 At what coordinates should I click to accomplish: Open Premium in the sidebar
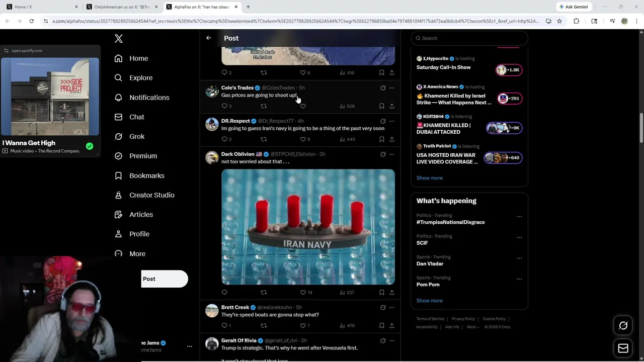point(136,156)
